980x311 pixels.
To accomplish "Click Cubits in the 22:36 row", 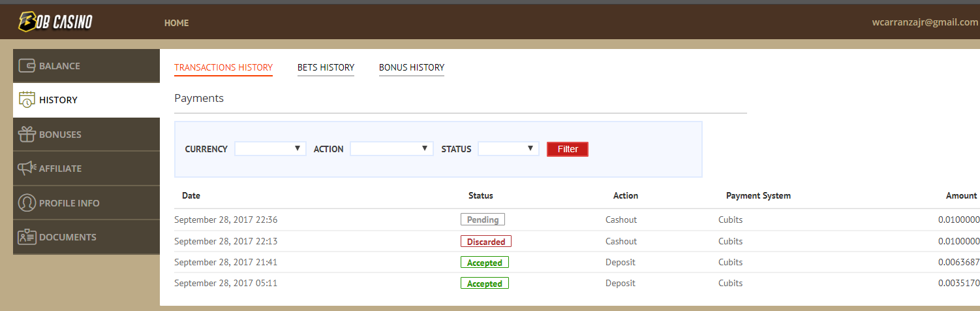I will click(x=731, y=220).
